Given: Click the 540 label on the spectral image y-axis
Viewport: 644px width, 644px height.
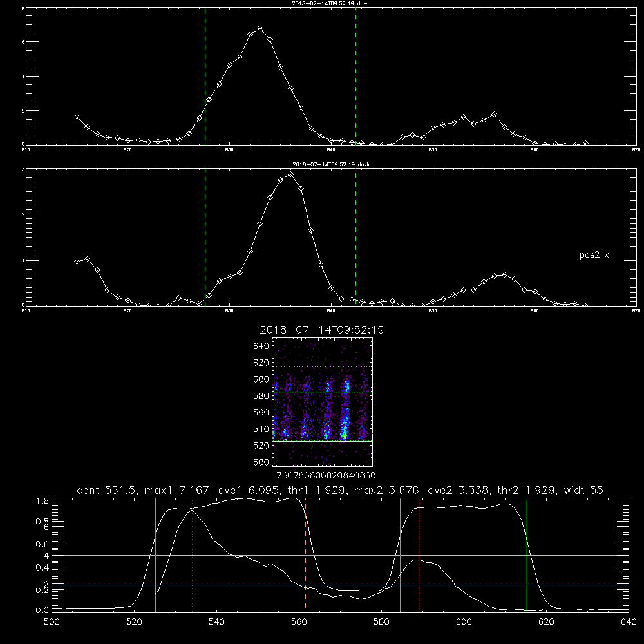Looking at the screenshot, I should [x=261, y=429].
